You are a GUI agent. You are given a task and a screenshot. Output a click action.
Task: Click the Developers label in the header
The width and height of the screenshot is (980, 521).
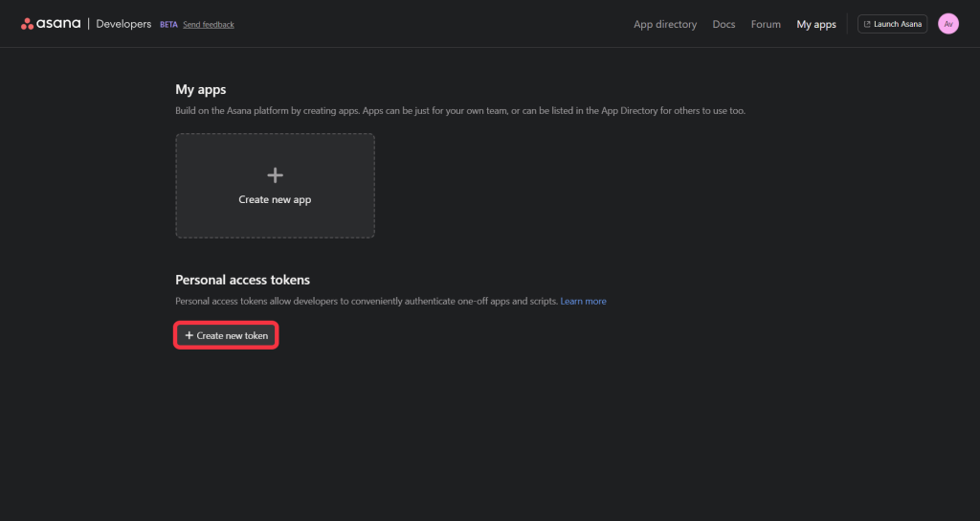pyautogui.click(x=123, y=24)
